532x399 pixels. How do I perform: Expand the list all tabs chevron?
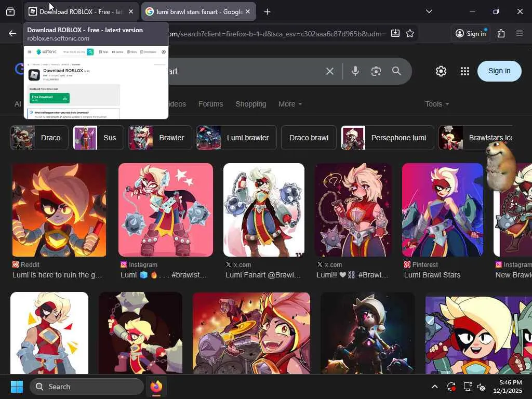point(429,11)
